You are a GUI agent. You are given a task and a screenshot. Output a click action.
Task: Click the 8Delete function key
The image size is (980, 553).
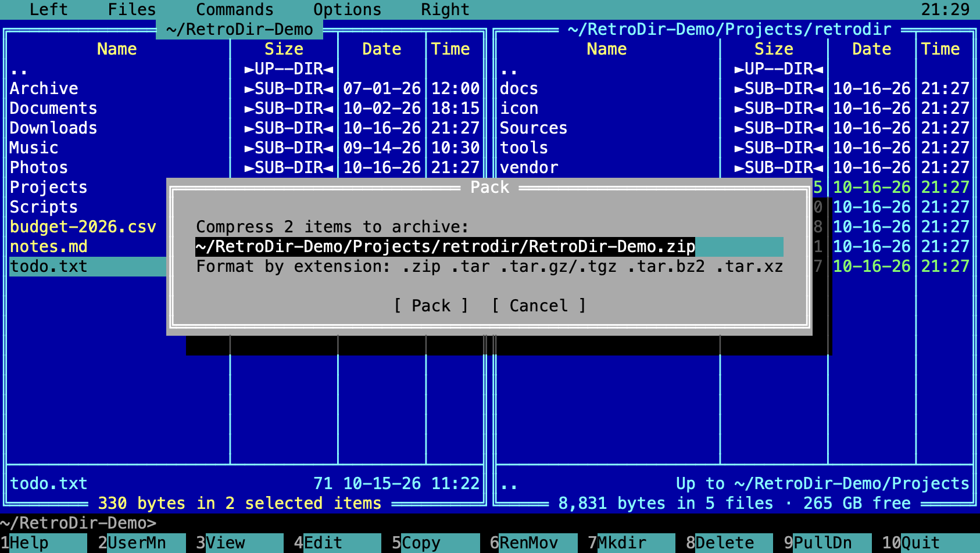coord(729,543)
